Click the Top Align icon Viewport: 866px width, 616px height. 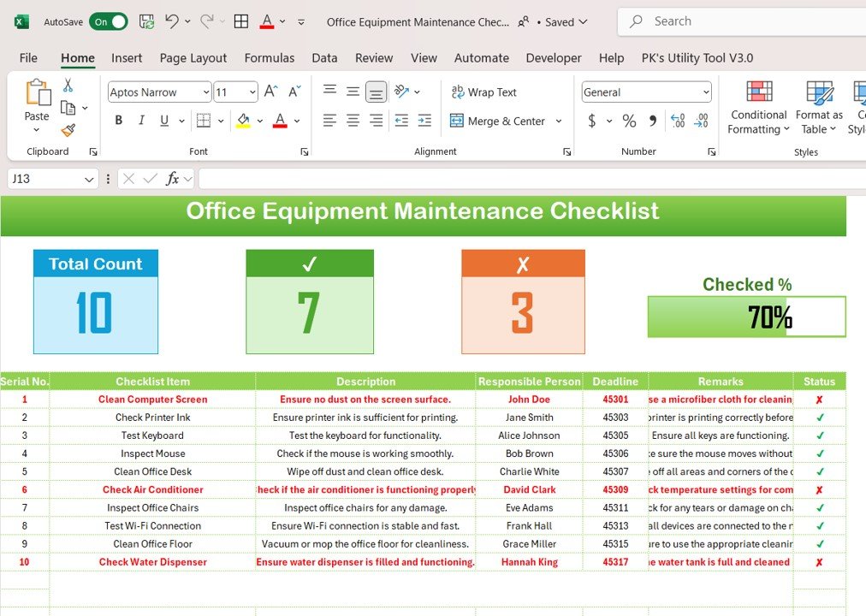pos(329,90)
